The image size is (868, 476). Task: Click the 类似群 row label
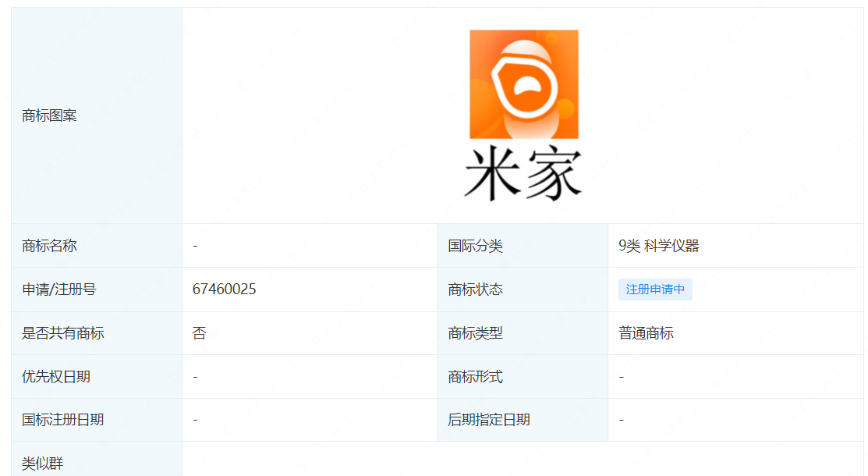coord(43,464)
